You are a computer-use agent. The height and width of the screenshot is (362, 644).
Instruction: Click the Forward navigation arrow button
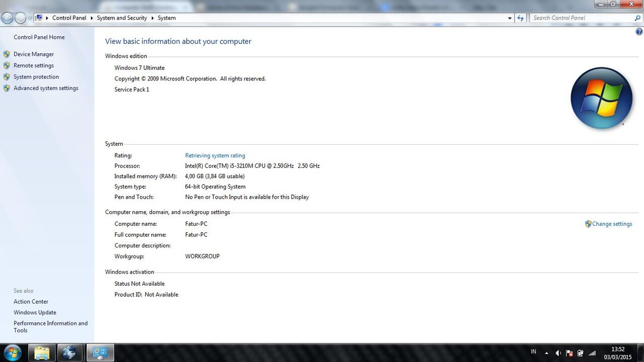tap(20, 18)
